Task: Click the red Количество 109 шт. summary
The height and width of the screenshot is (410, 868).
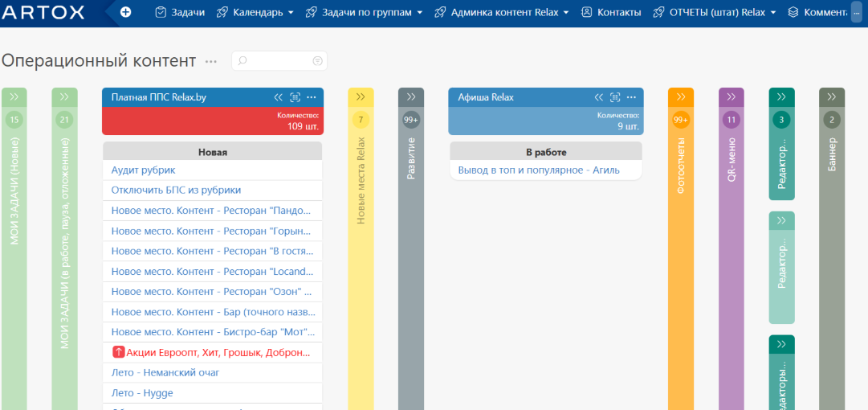Action: click(213, 121)
